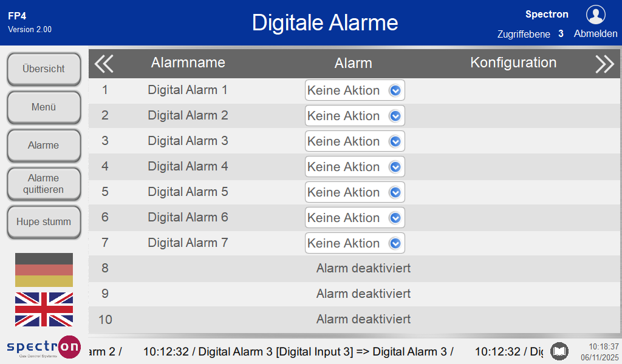Open the Übersicht page
This screenshot has width=622, height=364.
pos(44,69)
